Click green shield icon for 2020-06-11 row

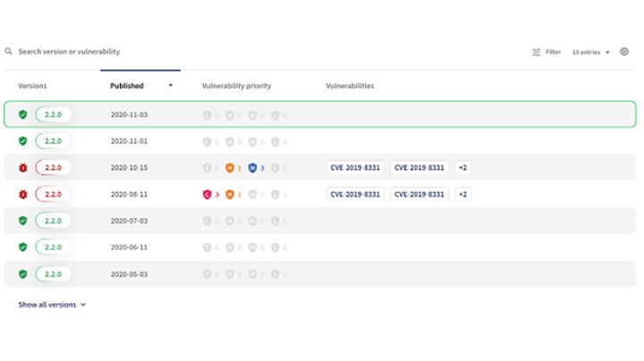point(23,248)
